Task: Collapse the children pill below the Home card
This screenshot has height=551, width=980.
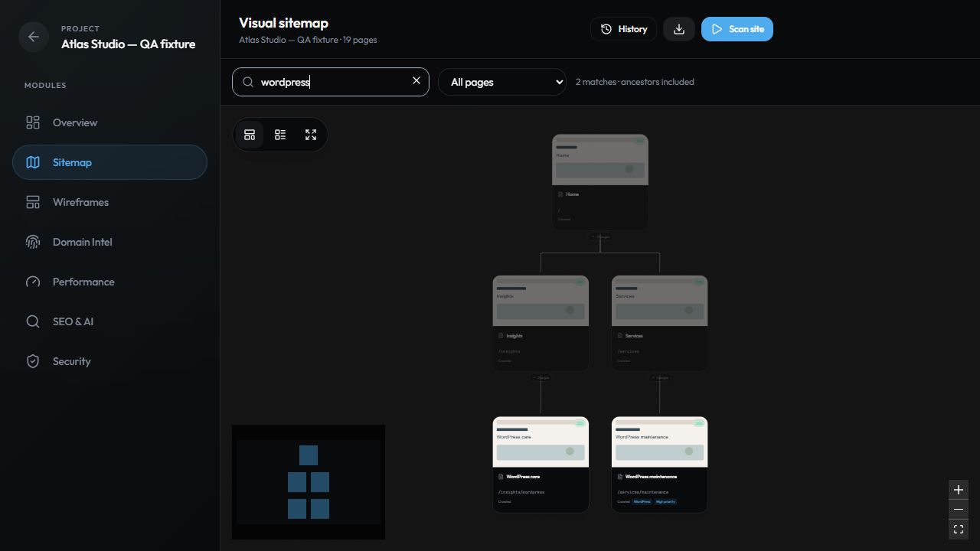Action: pyautogui.click(x=600, y=236)
